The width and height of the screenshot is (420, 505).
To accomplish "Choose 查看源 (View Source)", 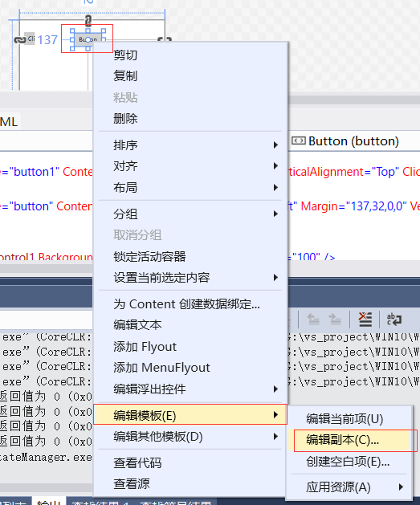I will (x=190, y=484).
